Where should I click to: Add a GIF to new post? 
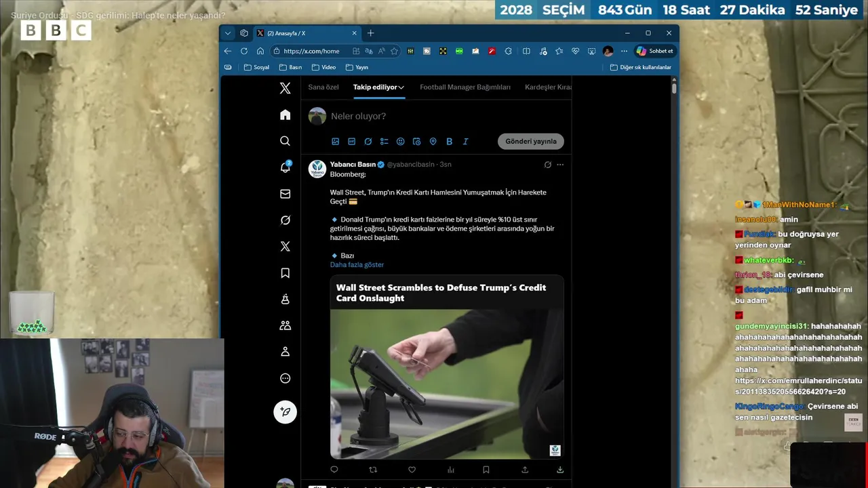tap(351, 142)
